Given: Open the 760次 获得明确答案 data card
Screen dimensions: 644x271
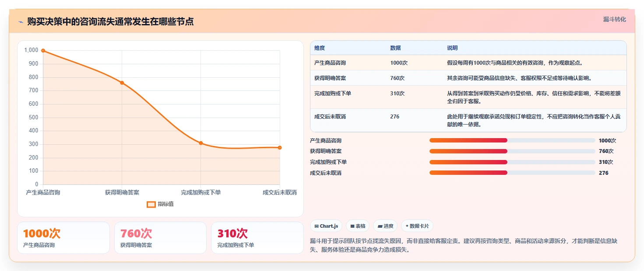Looking at the screenshot, I should [160, 238].
